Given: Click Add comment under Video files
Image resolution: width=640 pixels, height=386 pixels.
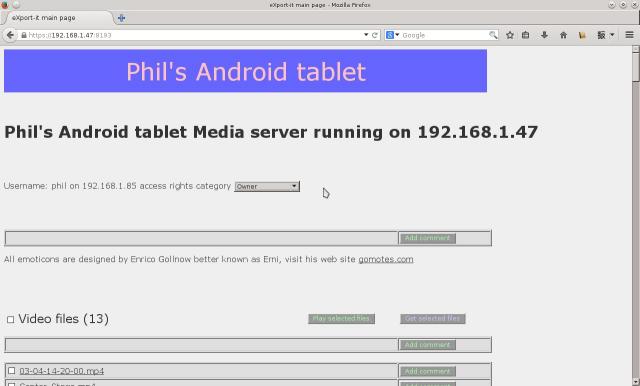Looking at the screenshot, I should point(427,345).
